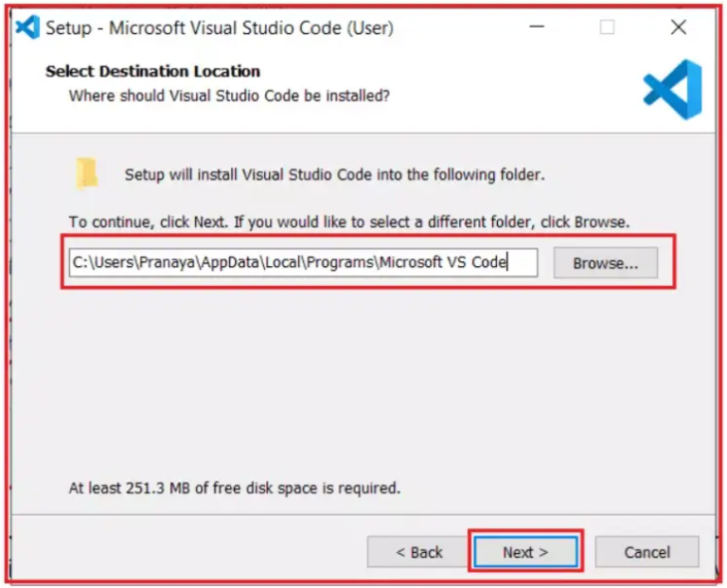Image resolution: width=727 pixels, height=588 pixels.
Task: Focus the installation path text field
Action: click(303, 263)
